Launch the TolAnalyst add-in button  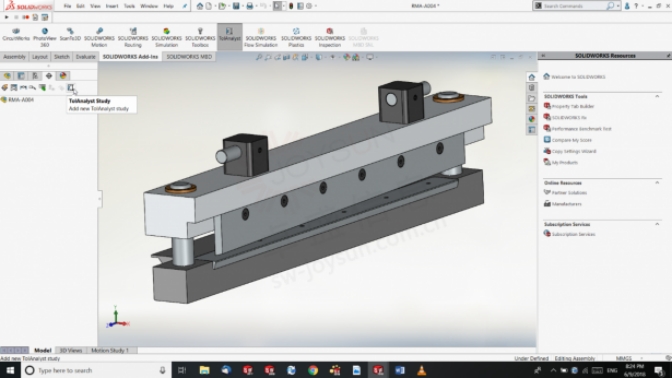coord(230,35)
